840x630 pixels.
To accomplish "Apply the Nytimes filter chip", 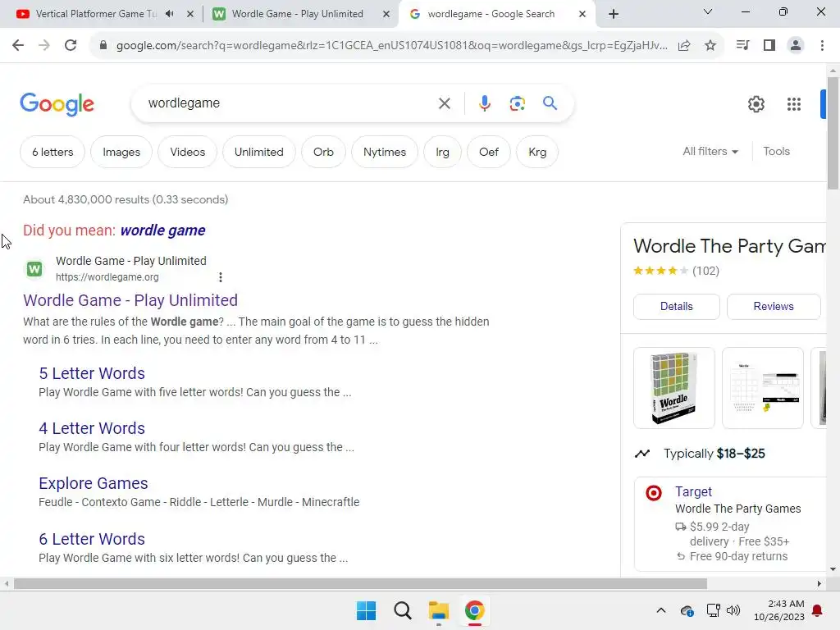I will [x=385, y=152].
